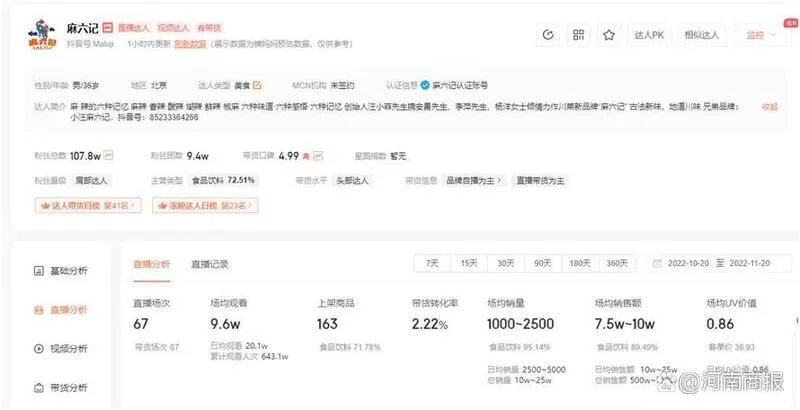The image size is (800, 410).
Task: Click the refresh data circular icon
Action: (548, 35)
